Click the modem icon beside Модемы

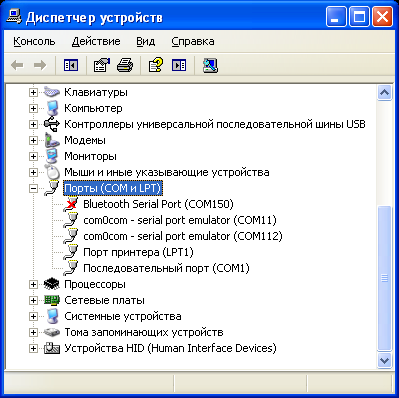click(52, 140)
